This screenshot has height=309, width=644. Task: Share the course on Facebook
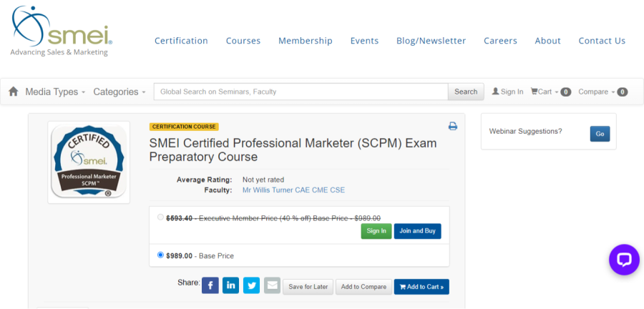pos(210,285)
